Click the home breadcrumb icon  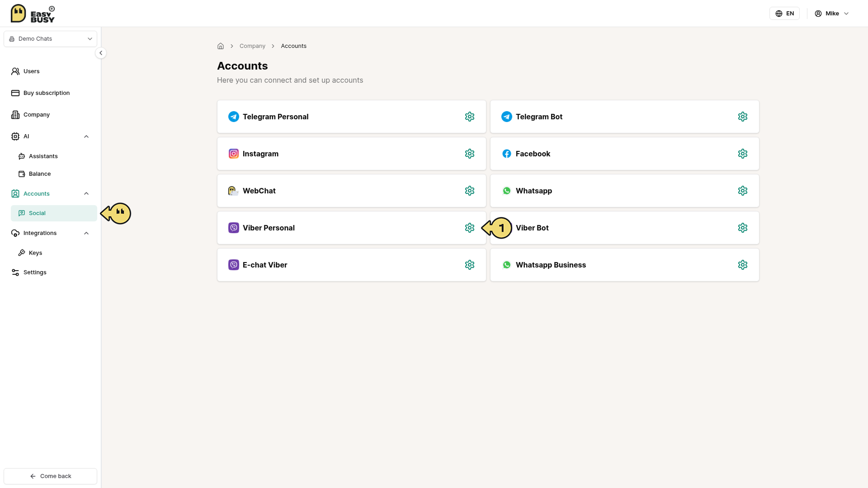pos(221,46)
